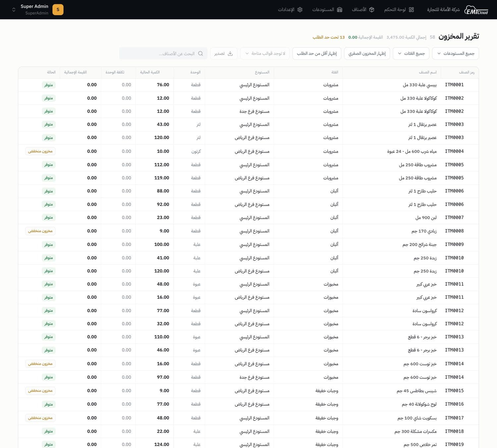Click item name زبادي 170 جم
Screen dimensions: 497x448
[424, 231]
